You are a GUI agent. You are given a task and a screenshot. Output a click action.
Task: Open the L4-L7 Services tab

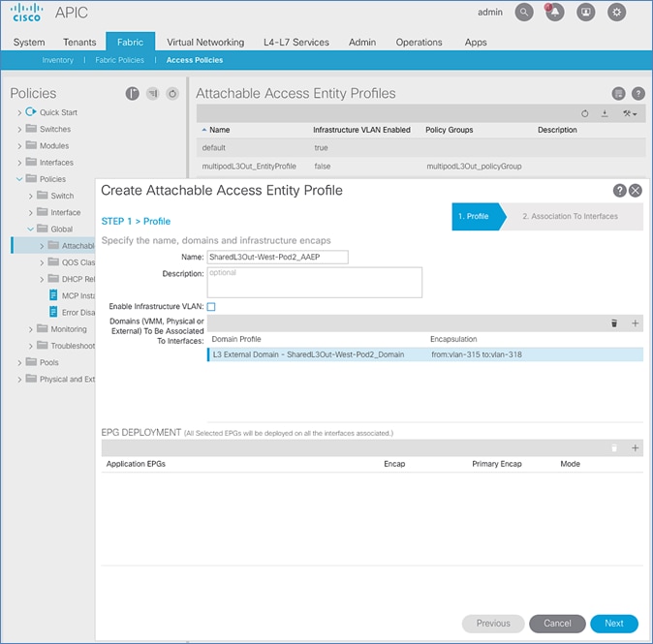[296, 42]
